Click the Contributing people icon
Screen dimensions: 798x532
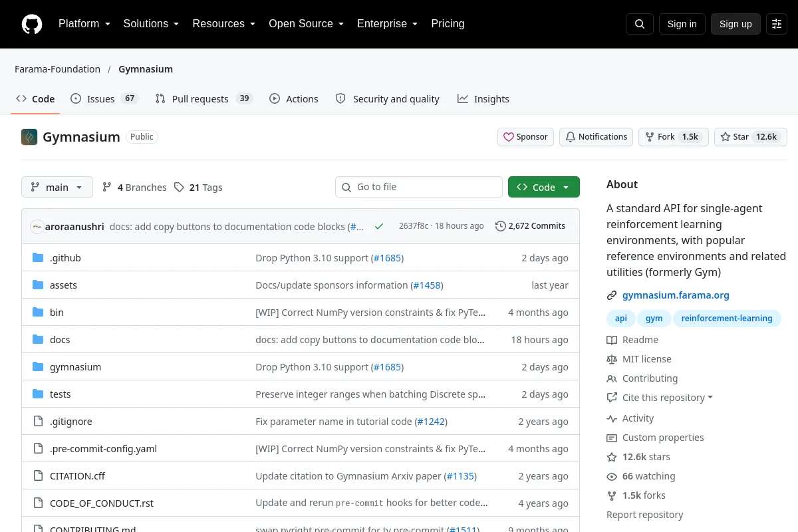[612, 378]
